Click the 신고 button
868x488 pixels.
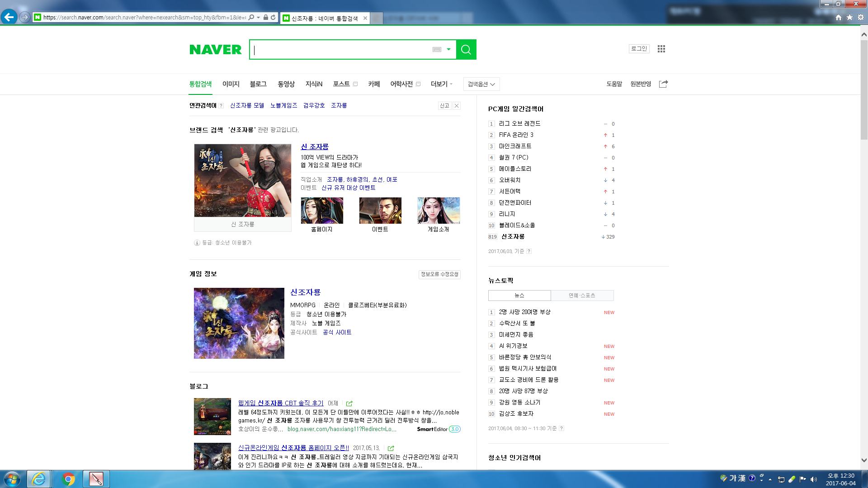(x=445, y=106)
